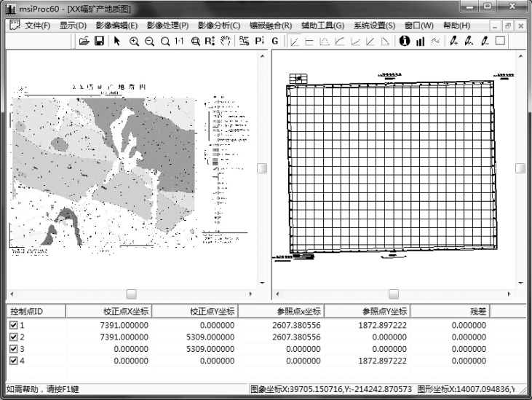The width and height of the screenshot is (532, 400).
Task: Click right pane scroll left arrow
Action: pos(277,294)
